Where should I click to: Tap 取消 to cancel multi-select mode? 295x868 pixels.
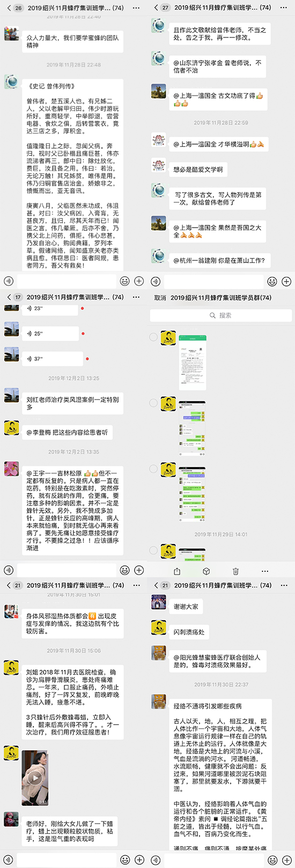160,298
